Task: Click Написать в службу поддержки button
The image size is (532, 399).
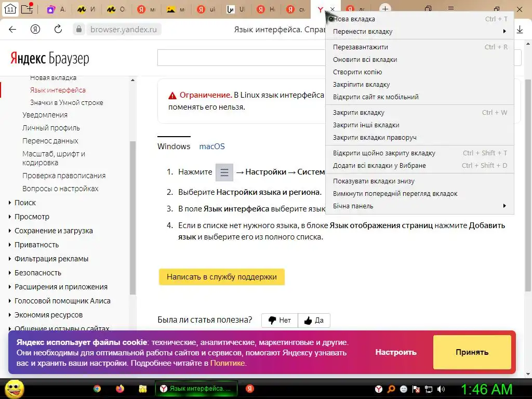Action: point(221,277)
